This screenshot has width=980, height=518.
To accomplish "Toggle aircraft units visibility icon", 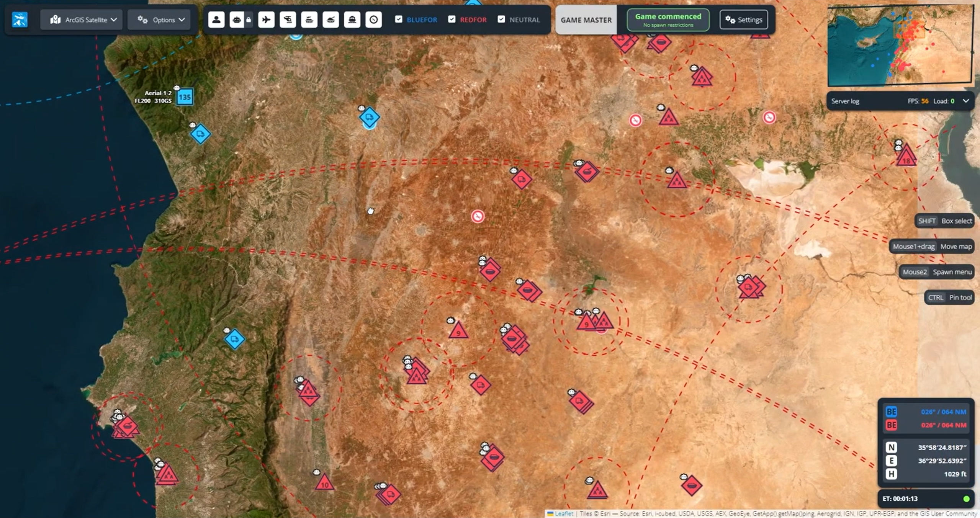I will point(266,20).
